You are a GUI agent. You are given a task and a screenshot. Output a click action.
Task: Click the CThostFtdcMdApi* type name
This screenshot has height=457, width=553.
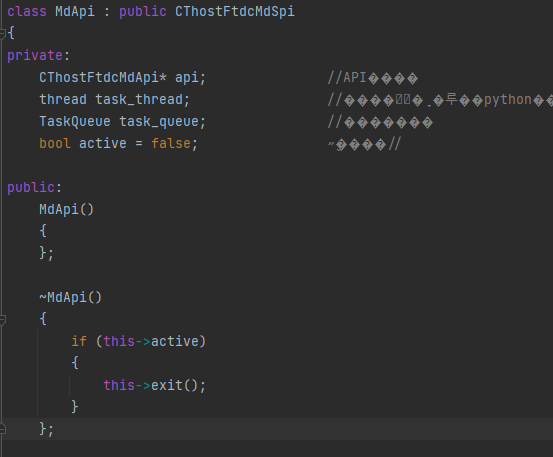point(103,78)
